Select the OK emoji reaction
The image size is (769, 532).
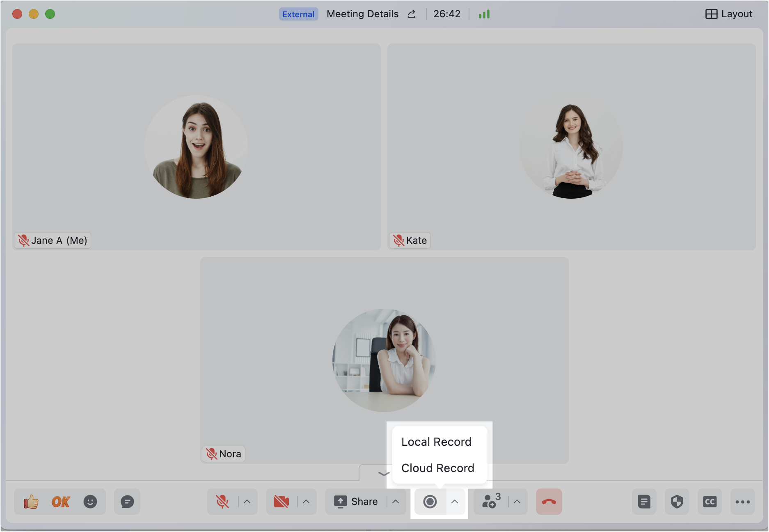point(60,501)
